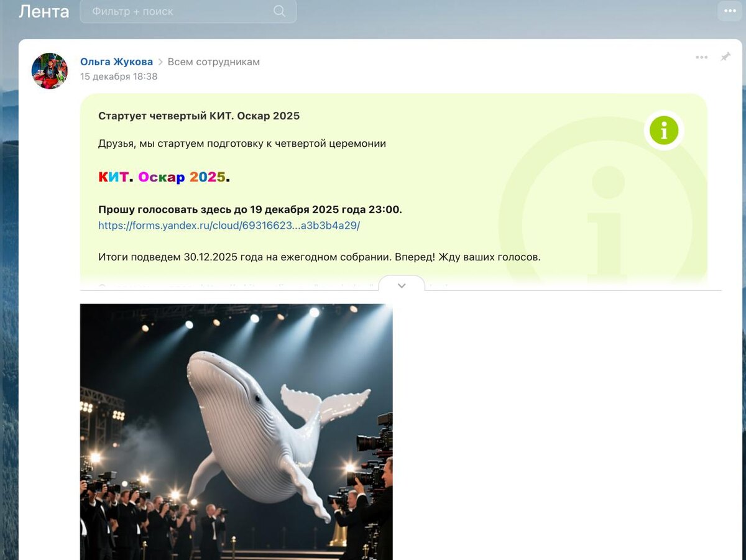Pin the post with the pin icon
The width and height of the screenshot is (746, 560).
pyautogui.click(x=725, y=57)
